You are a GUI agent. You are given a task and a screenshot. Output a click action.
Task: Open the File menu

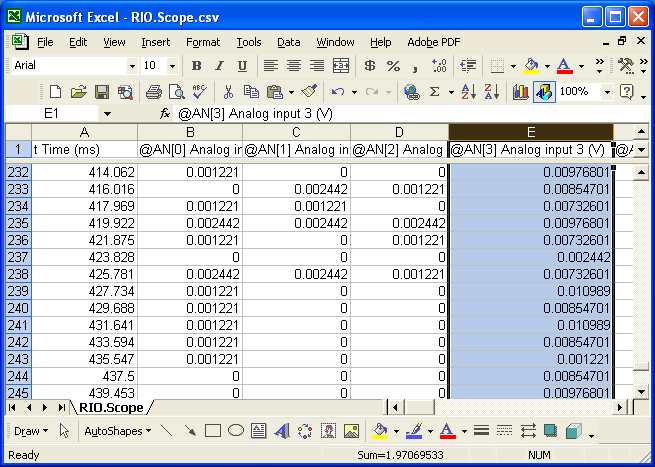[x=45, y=42]
